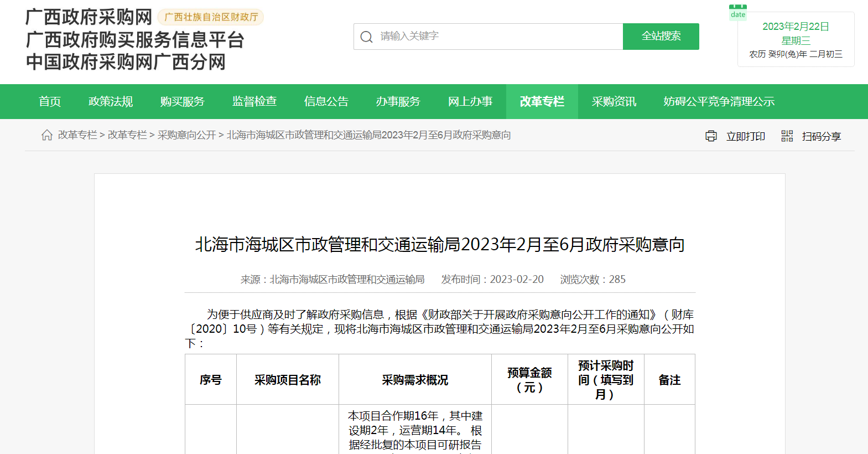The height and width of the screenshot is (454, 868).
Task: Click the 立即打印 print link
Action: click(x=745, y=137)
